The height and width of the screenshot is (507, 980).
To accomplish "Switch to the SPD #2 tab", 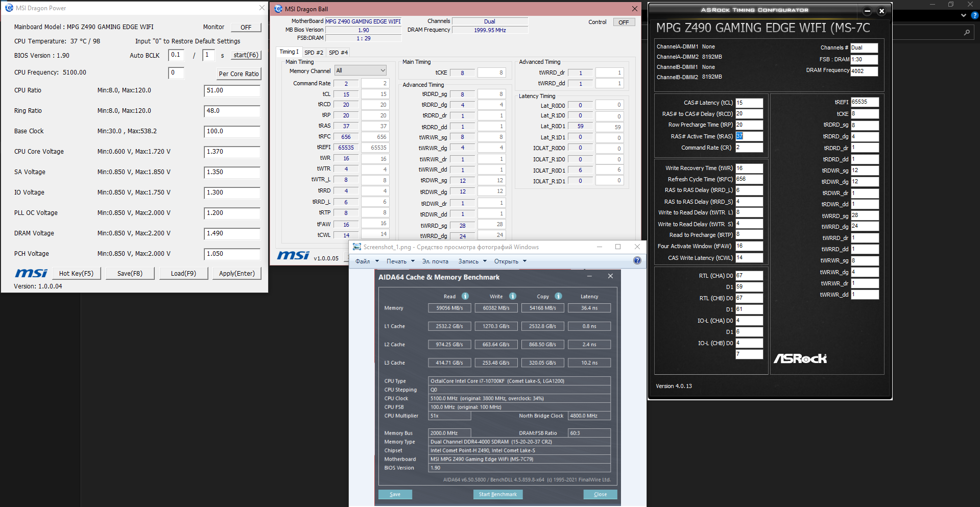I will click(314, 53).
